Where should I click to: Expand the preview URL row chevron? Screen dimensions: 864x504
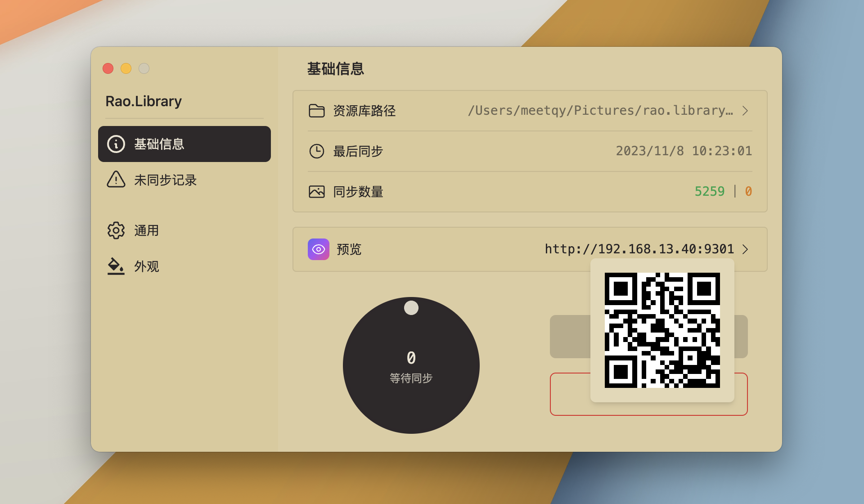click(745, 249)
